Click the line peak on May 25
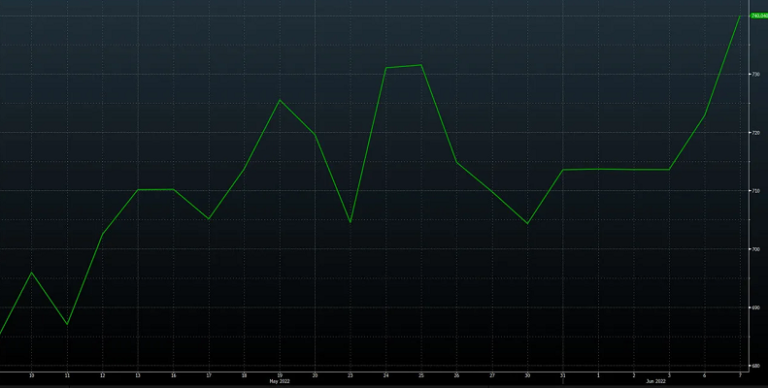768x388 pixels. coord(421,65)
